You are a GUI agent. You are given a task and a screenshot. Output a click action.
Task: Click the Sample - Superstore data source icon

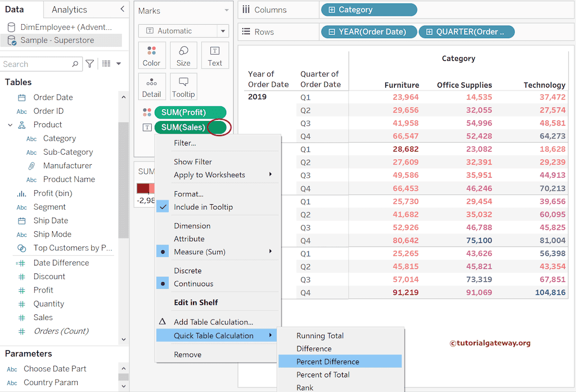(11, 40)
